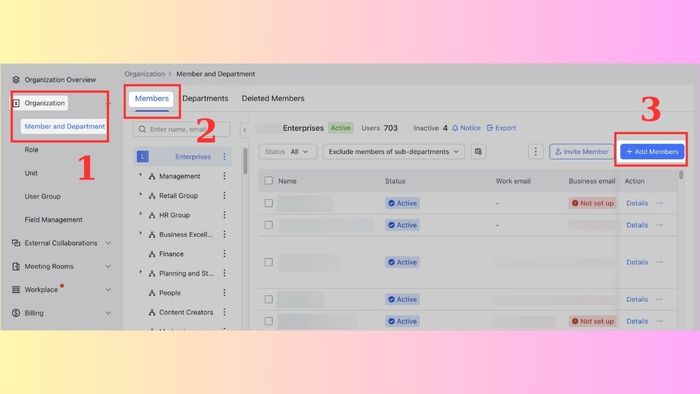Click the Invite Member button
This screenshot has width=700, height=394.
[582, 152]
